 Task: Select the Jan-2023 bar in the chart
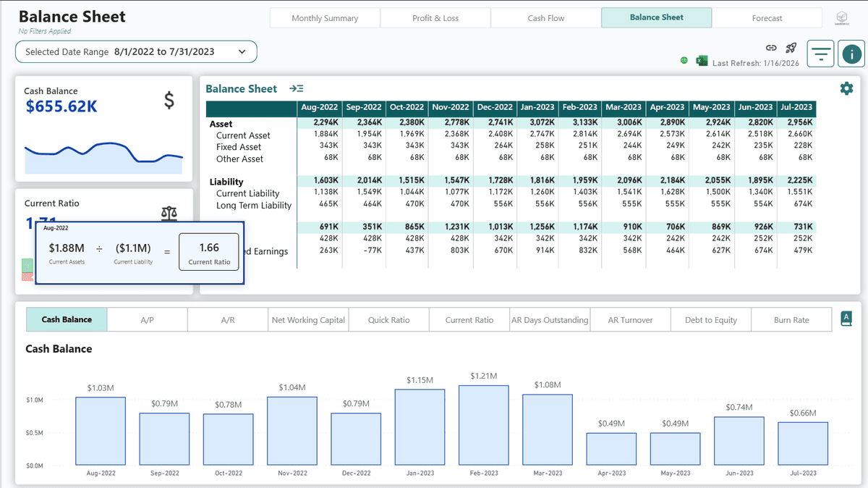click(x=420, y=427)
